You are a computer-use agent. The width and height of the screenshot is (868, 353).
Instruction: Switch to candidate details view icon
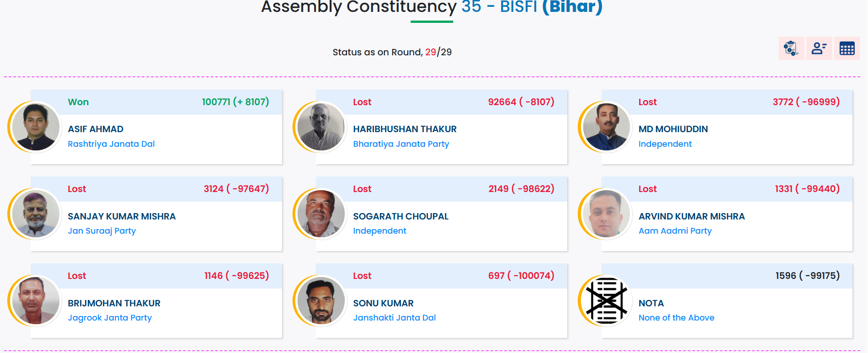pos(819,48)
